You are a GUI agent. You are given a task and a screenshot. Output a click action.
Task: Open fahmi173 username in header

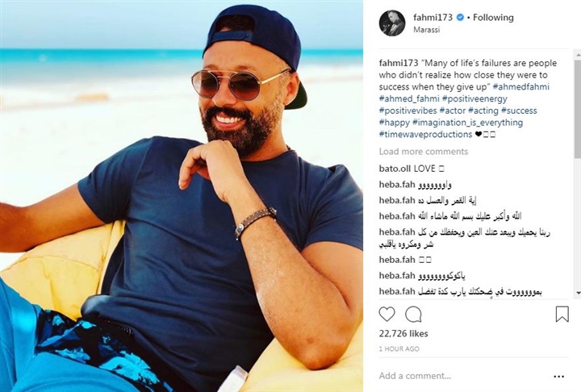tap(433, 18)
